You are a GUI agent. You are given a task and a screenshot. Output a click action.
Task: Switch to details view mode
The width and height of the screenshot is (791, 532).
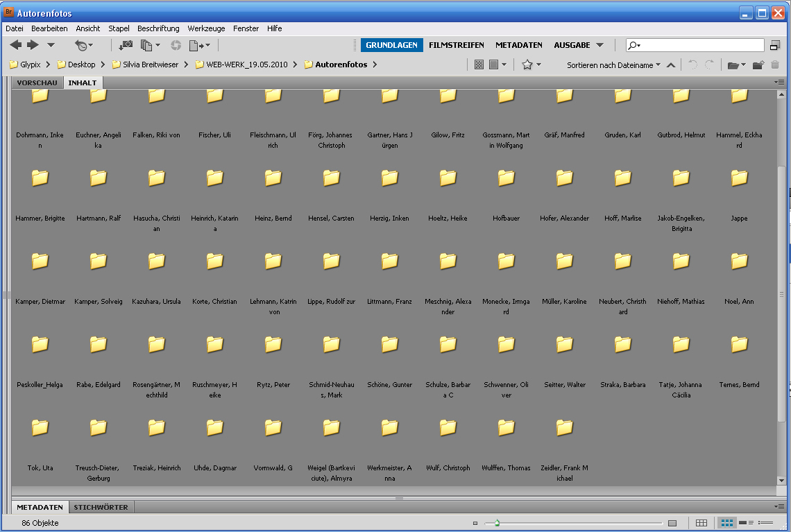click(747, 523)
